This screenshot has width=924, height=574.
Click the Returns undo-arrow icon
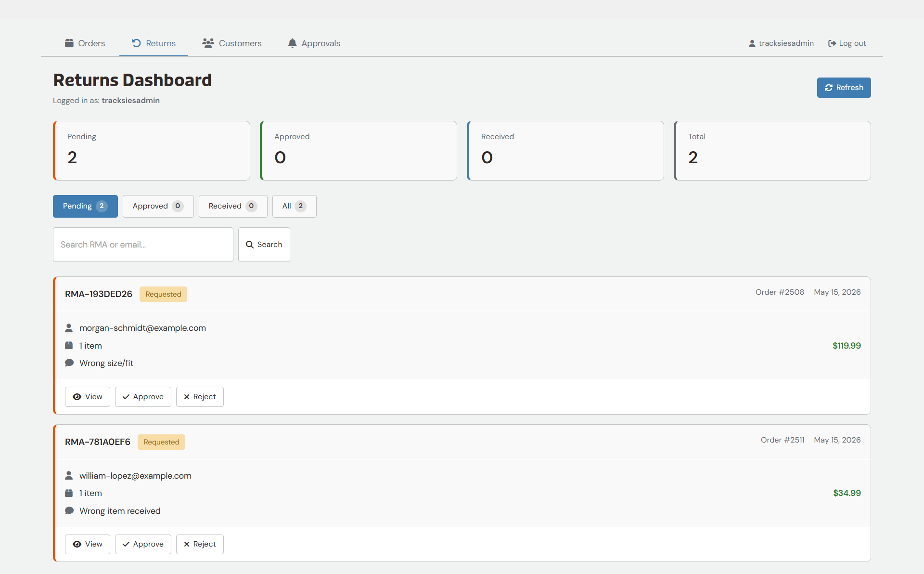click(136, 43)
